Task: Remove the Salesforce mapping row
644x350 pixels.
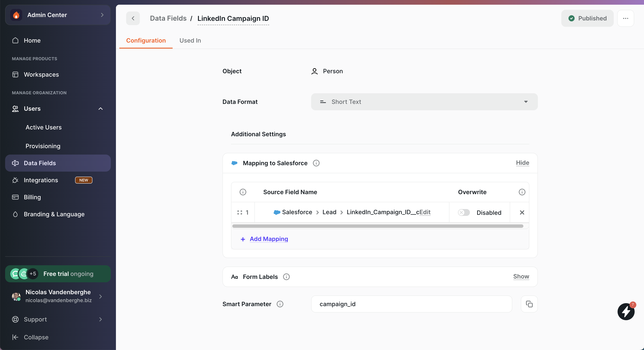Action: click(x=522, y=212)
